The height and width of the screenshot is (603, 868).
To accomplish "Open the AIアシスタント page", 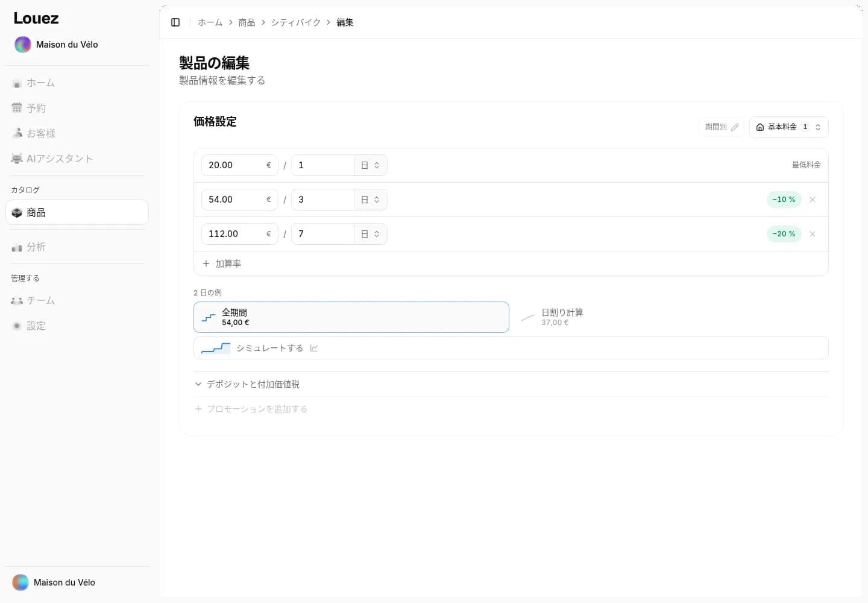I will click(x=77, y=159).
